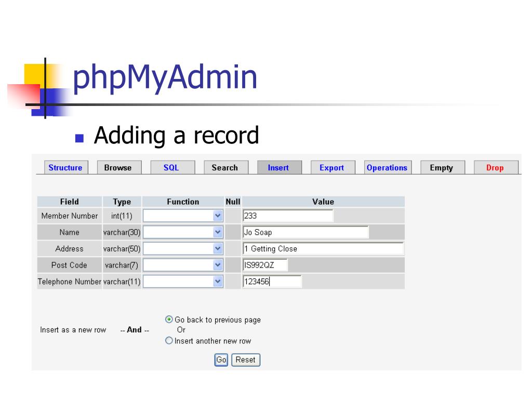Click the Post Code value field

(x=265, y=265)
